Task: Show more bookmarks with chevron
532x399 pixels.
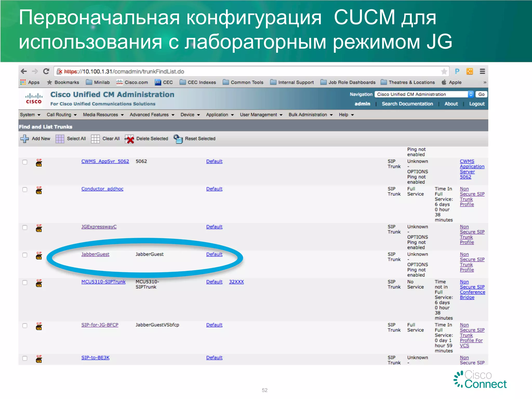Action: 485,82
